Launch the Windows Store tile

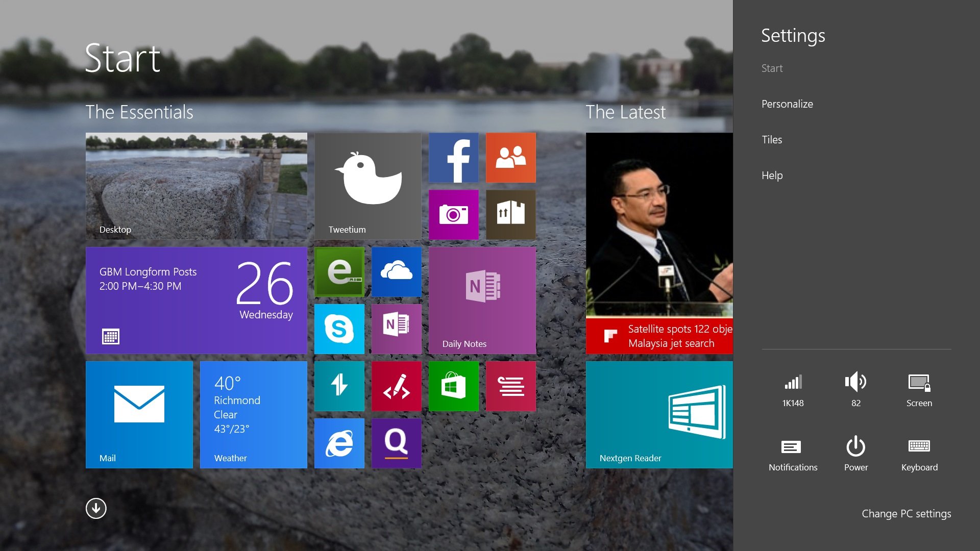point(454,386)
